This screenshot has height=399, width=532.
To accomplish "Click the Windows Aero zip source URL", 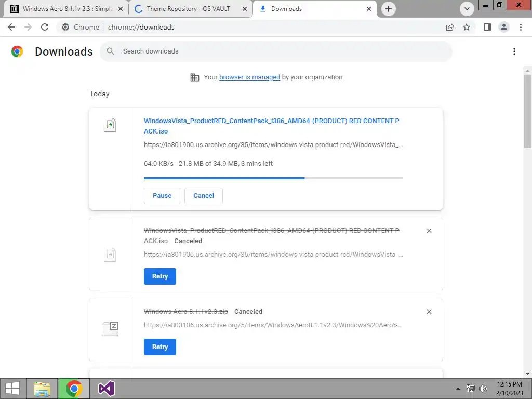I will pos(273,325).
